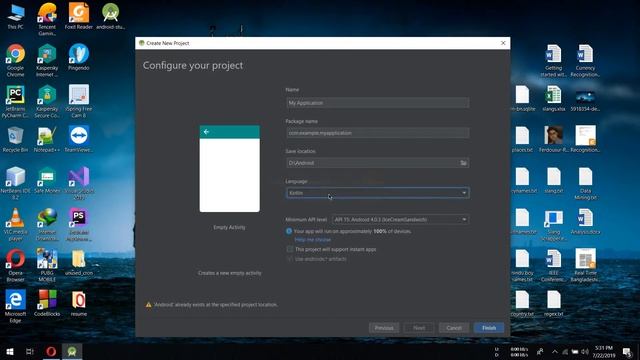Select the Android Studio desktop shortcut

[110, 16]
